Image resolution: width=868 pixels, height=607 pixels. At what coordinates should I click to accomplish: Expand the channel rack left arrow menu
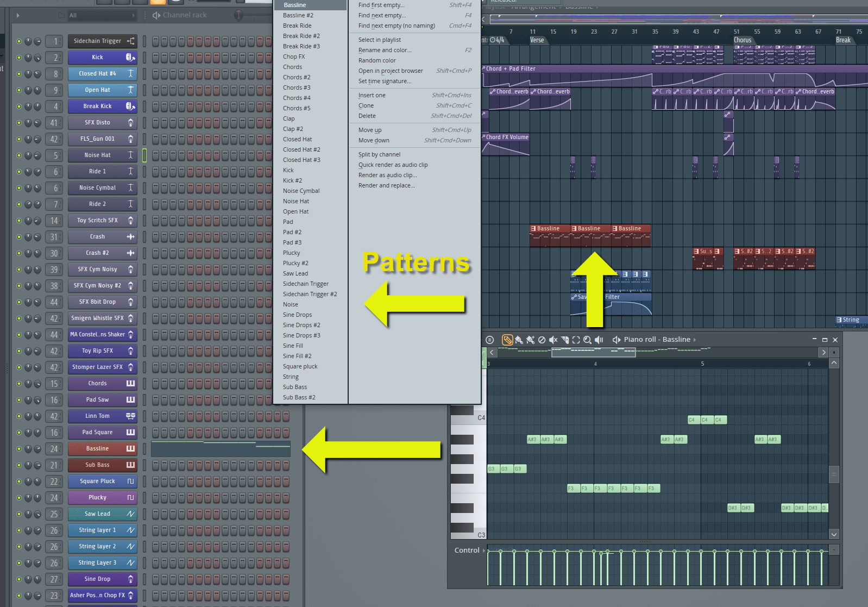(x=18, y=15)
